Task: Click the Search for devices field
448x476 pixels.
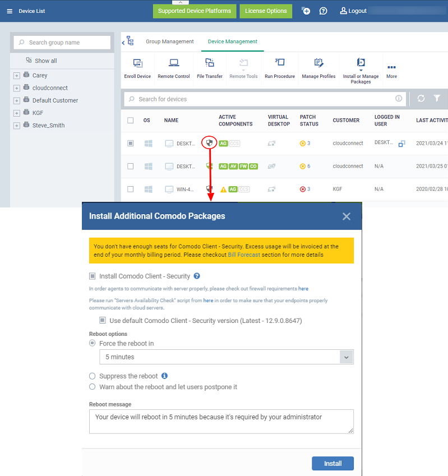Action: click(x=265, y=99)
